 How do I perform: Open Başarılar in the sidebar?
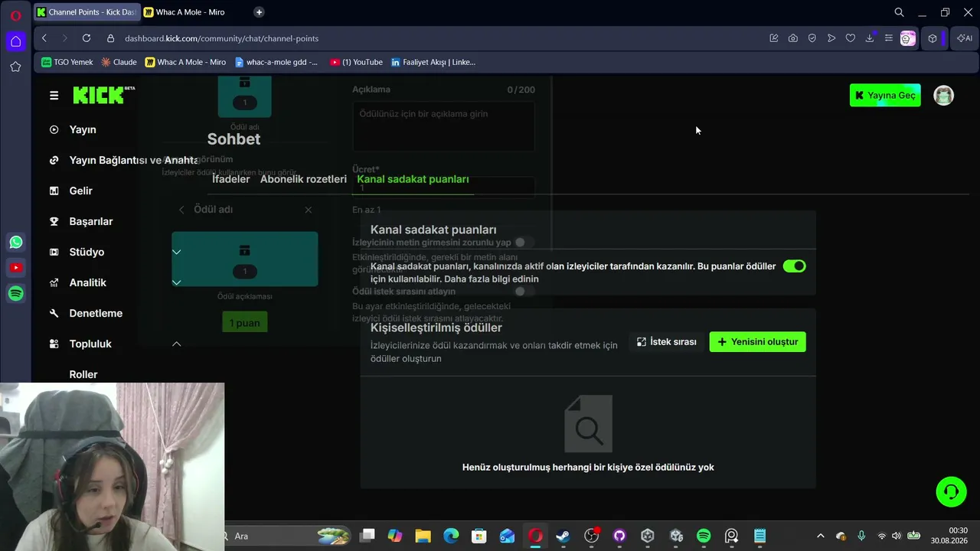(x=91, y=221)
